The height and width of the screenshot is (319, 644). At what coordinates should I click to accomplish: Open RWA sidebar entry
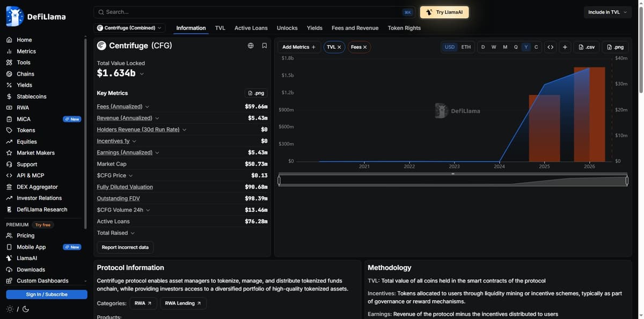click(23, 108)
